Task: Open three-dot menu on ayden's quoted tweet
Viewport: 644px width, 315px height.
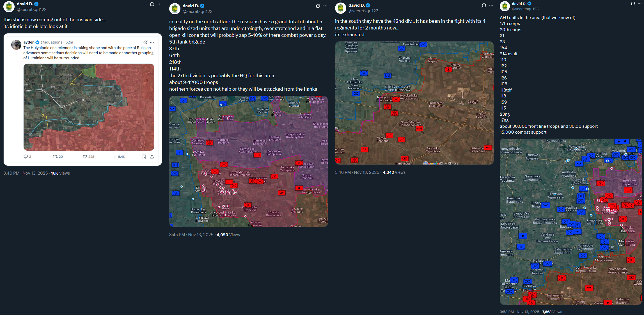Action: tap(152, 42)
